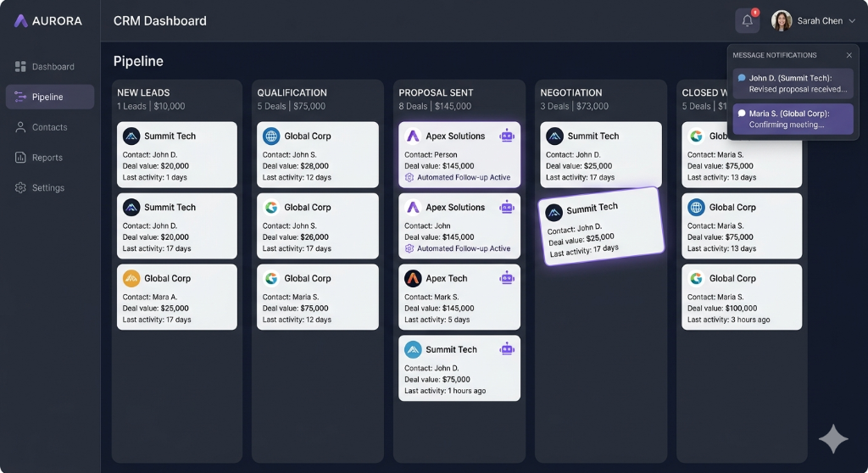Open the Apex Tech deal card
Image resolution: width=868 pixels, height=473 pixels.
[x=459, y=297]
